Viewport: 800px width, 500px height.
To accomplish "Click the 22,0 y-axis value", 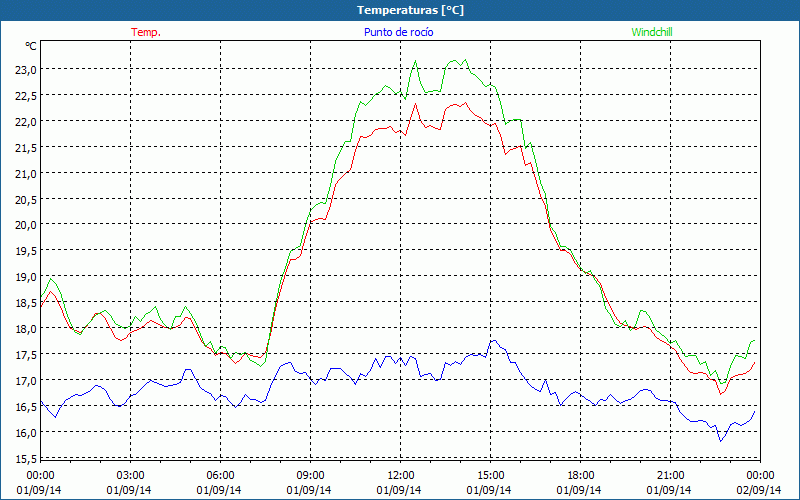I will click(26, 122).
